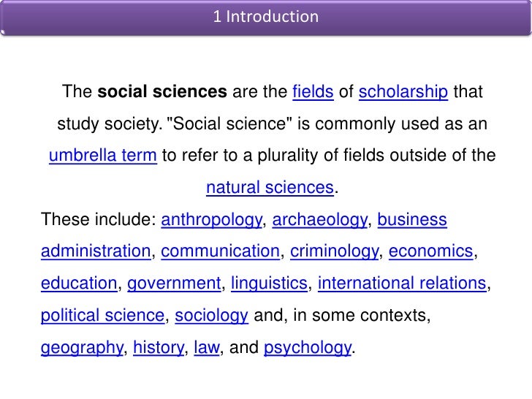
Task: Click the education hyperlink
Action: 79,284
